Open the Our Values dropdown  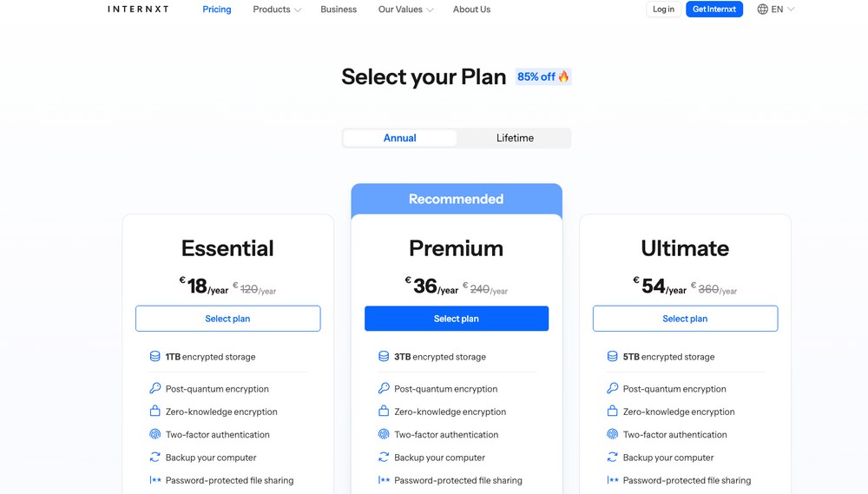(x=404, y=10)
